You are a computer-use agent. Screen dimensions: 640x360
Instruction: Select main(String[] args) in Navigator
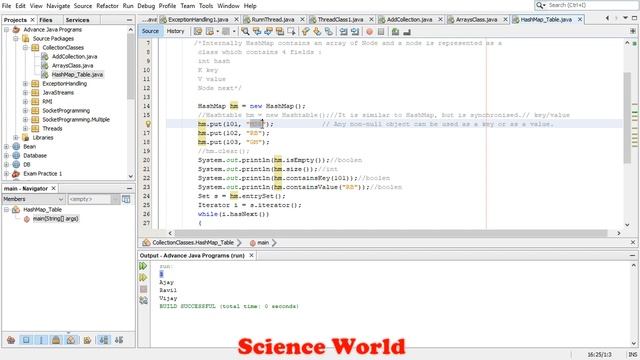coord(56,219)
